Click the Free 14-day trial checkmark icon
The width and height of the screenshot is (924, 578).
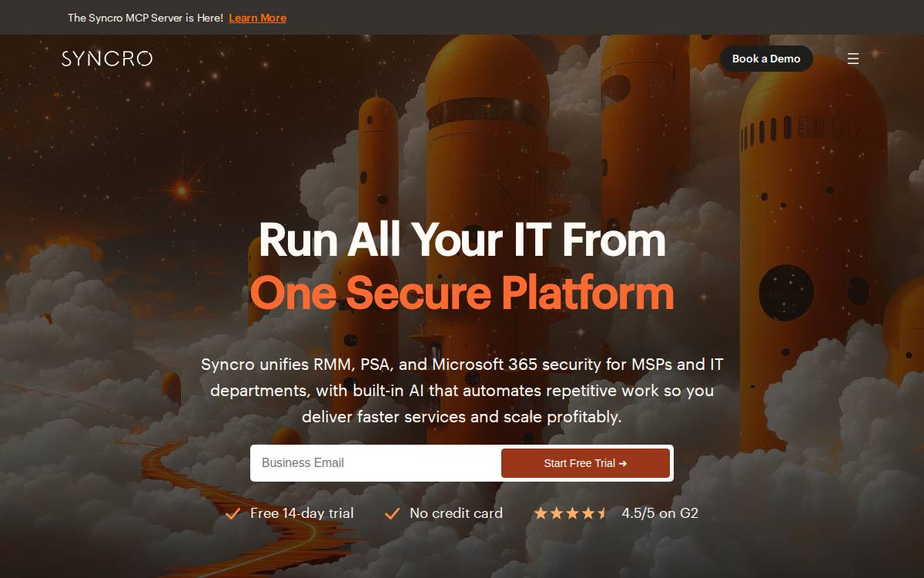coord(233,513)
